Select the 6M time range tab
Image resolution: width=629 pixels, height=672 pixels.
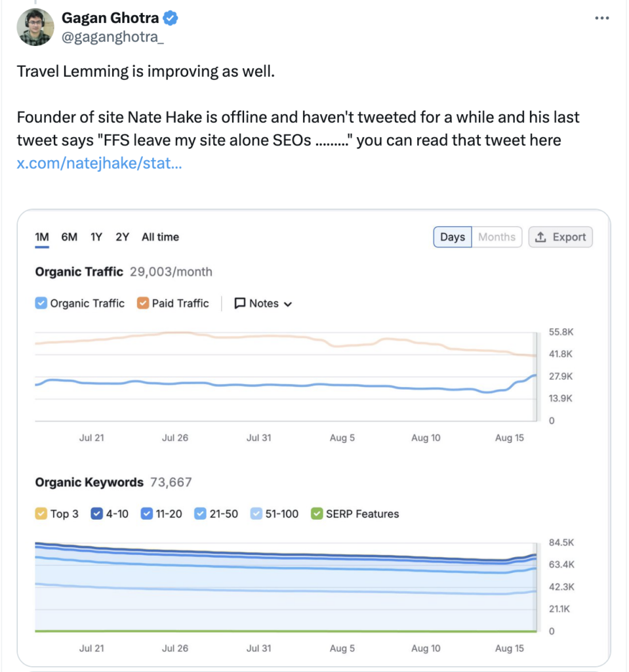coord(69,237)
